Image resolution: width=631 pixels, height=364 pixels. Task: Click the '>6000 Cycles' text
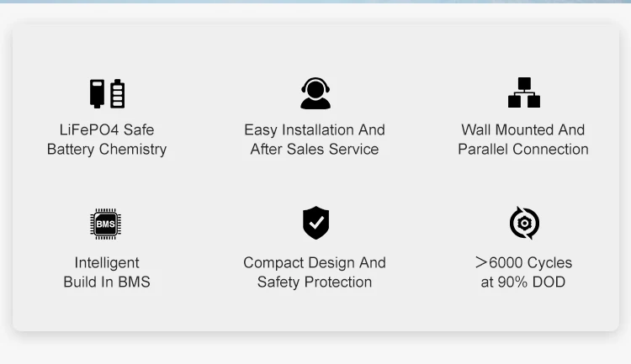[523, 262]
